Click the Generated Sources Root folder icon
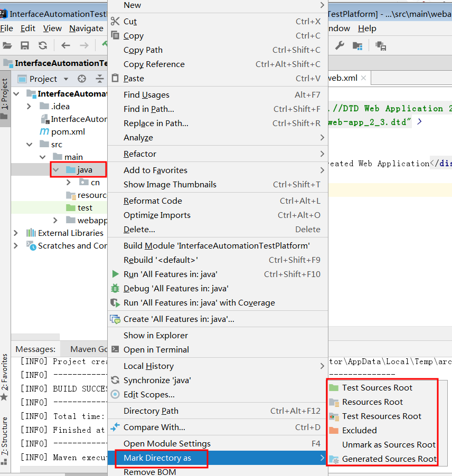This screenshot has height=476, width=452. click(x=334, y=459)
